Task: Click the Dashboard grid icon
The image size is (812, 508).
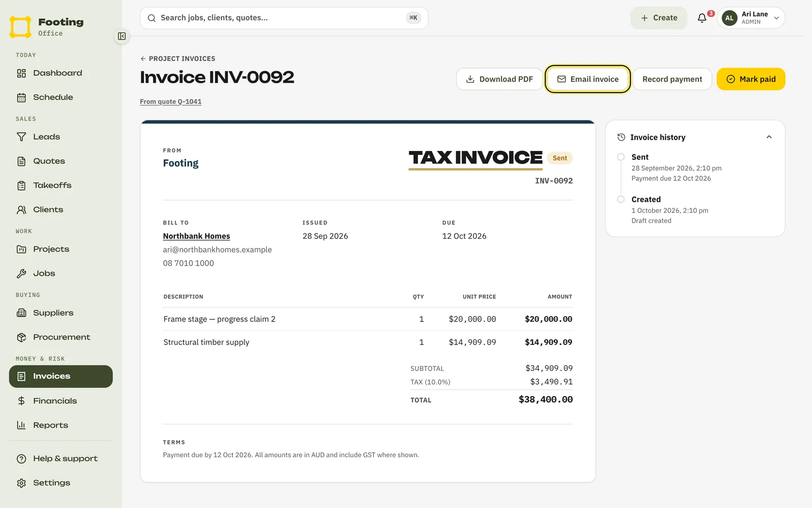Action: [x=21, y=73]
